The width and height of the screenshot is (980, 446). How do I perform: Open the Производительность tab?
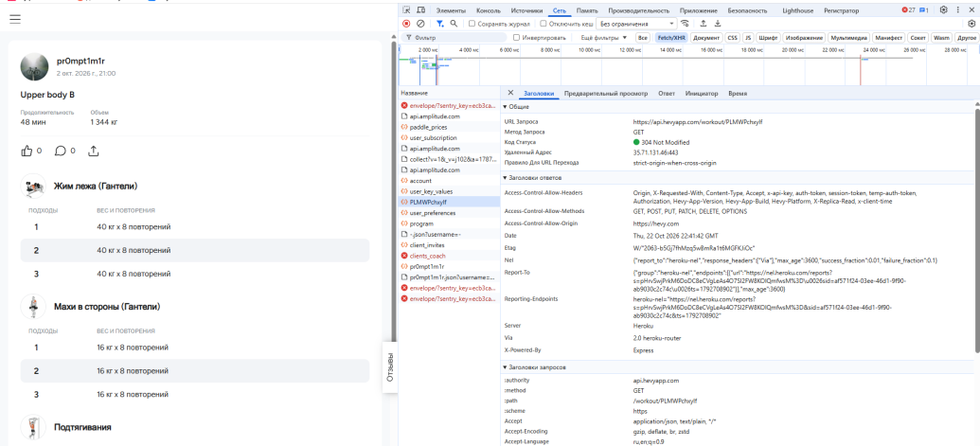point(639,10)
